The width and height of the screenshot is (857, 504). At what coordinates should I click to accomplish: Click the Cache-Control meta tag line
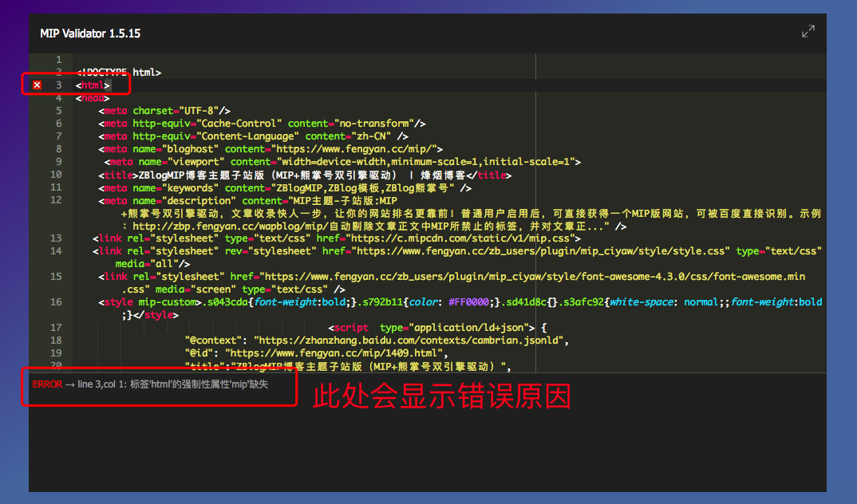pos(262,124)
